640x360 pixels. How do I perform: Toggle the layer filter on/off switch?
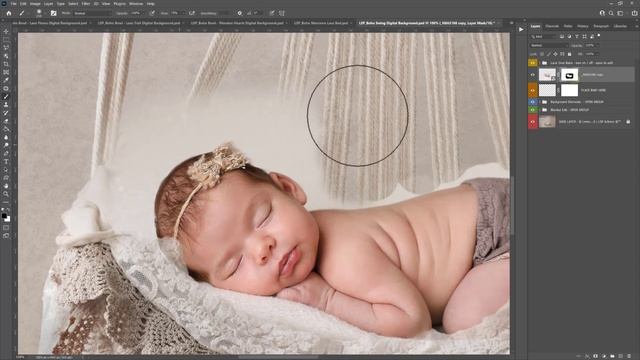click(599, 36)
